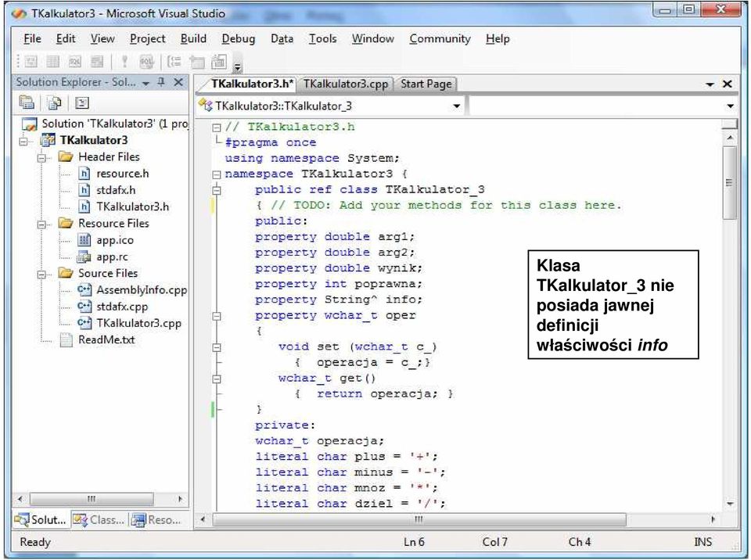Screen dimensions: 751x560
Task: Switch to the Class... view bottom tab
Action: coord(99,520)
